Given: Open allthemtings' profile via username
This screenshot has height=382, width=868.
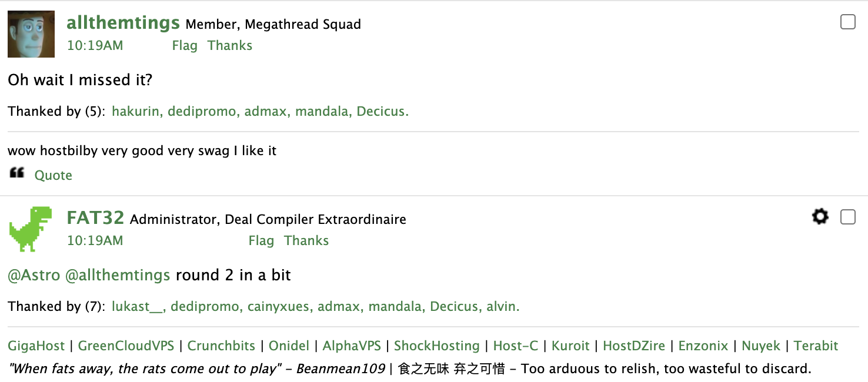Looking at the screenshot, I should (123, 23).
